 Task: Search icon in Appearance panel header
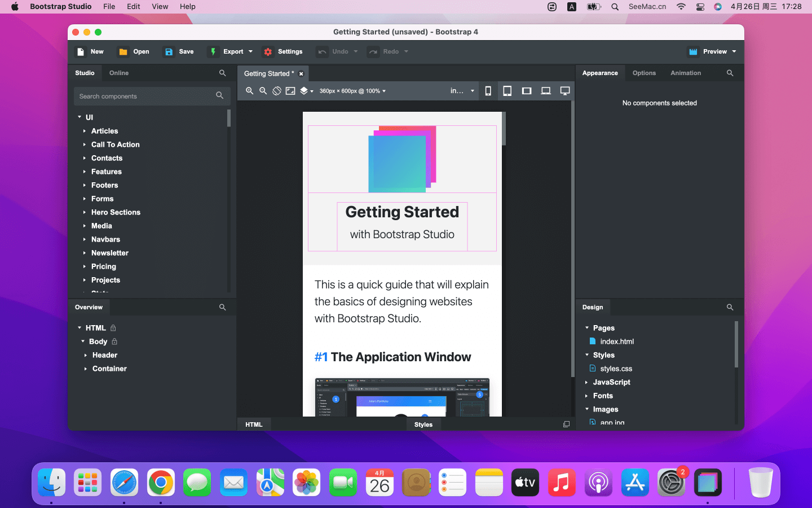coord(730,73)
